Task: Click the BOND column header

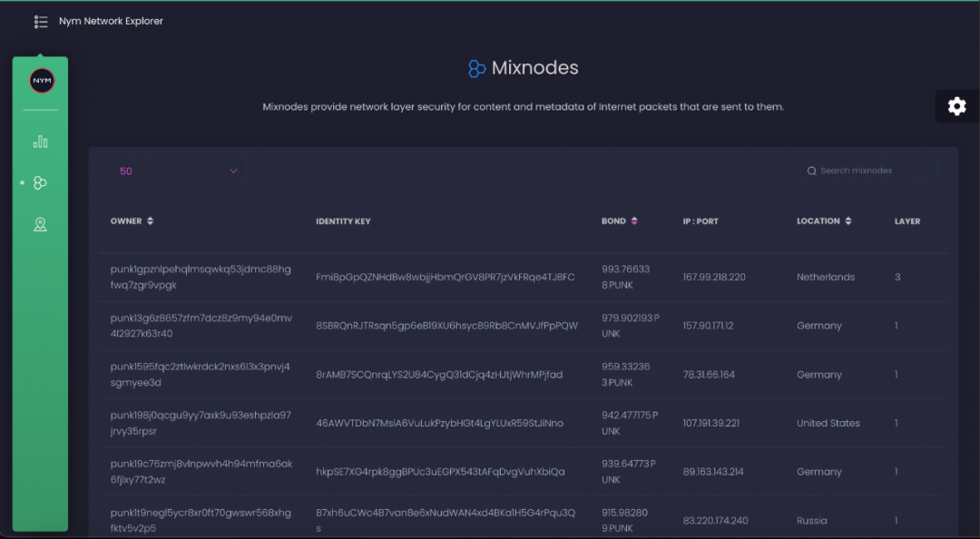Action: tap(613, 220)
